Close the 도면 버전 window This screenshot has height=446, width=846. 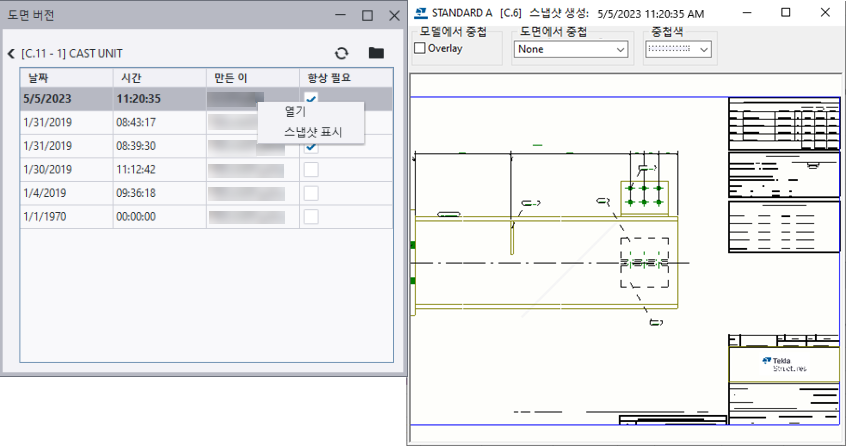pyautogui.click(x=391, y=16)
